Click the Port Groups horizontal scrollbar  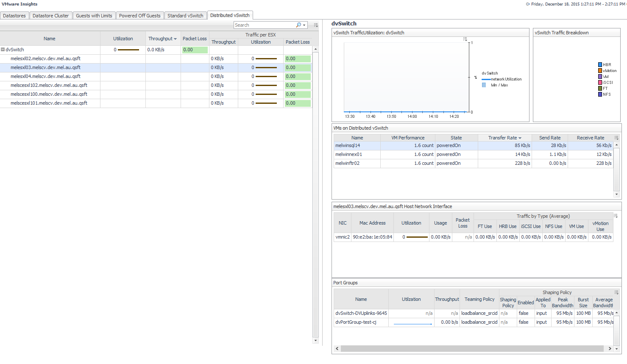click(472, 348)
